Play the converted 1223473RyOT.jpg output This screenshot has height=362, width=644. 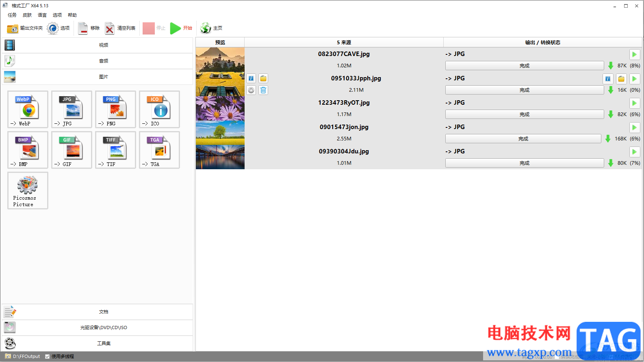[634, 103]
